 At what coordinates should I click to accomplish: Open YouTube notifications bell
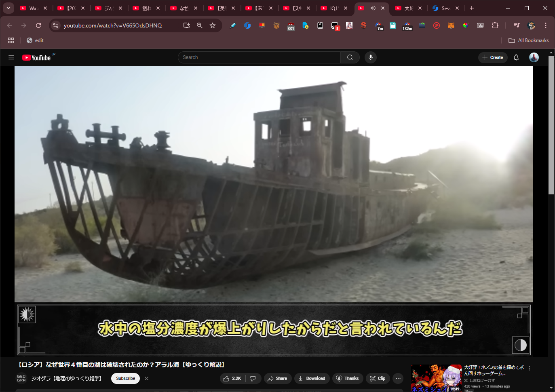click(x=516, y=57)
